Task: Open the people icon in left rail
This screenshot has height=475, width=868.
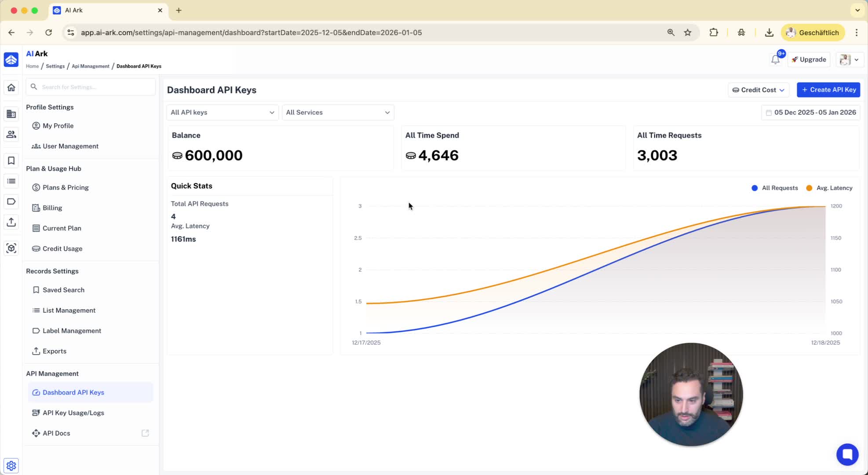Action: [x=11, y=135]
